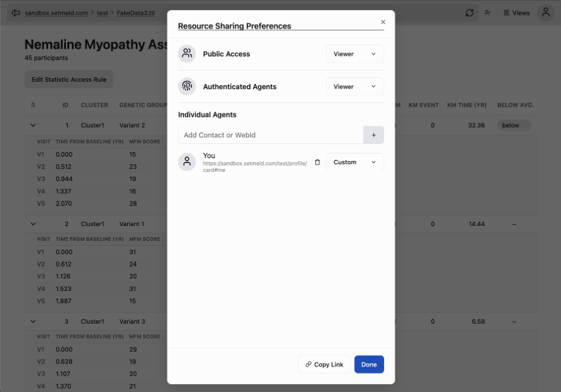The width and height of the screenshot is (561, 392).
Task: Click Variant 1 in participant 2 row
Action: coord(132,224)
